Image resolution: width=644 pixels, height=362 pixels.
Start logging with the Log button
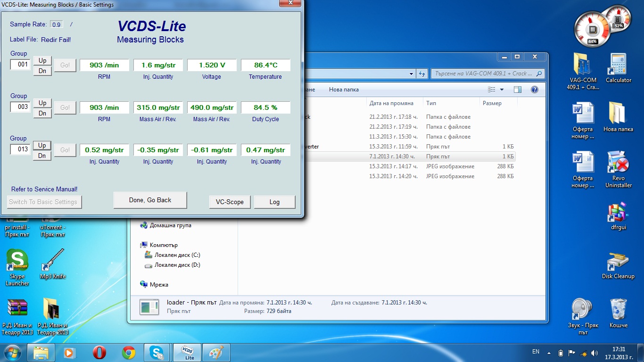[274, 202]
